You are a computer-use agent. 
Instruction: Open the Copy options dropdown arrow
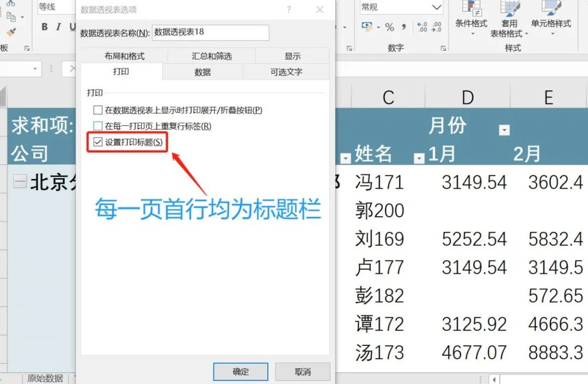[x=22, y=17]
